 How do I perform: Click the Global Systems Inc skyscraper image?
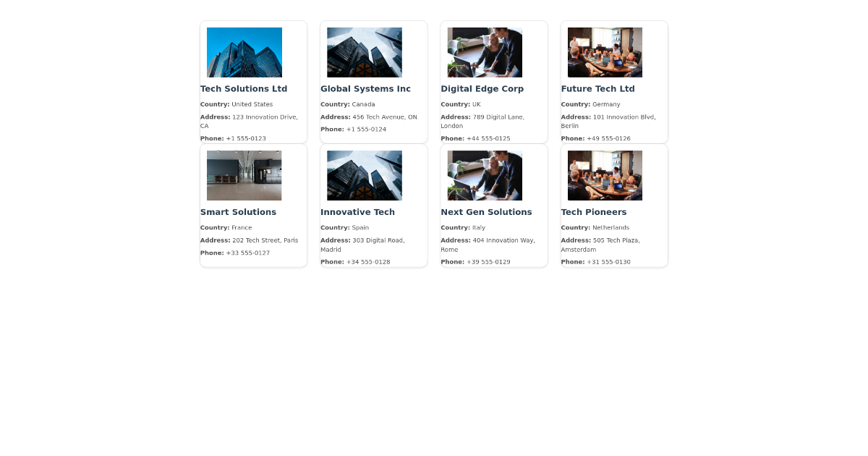point(364,52)
